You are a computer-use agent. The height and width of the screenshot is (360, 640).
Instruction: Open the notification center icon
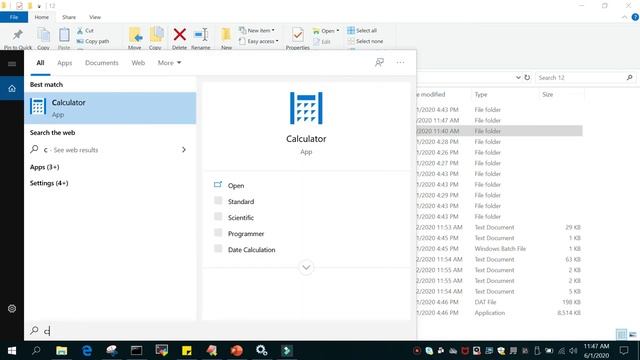(x=624, y=351)
